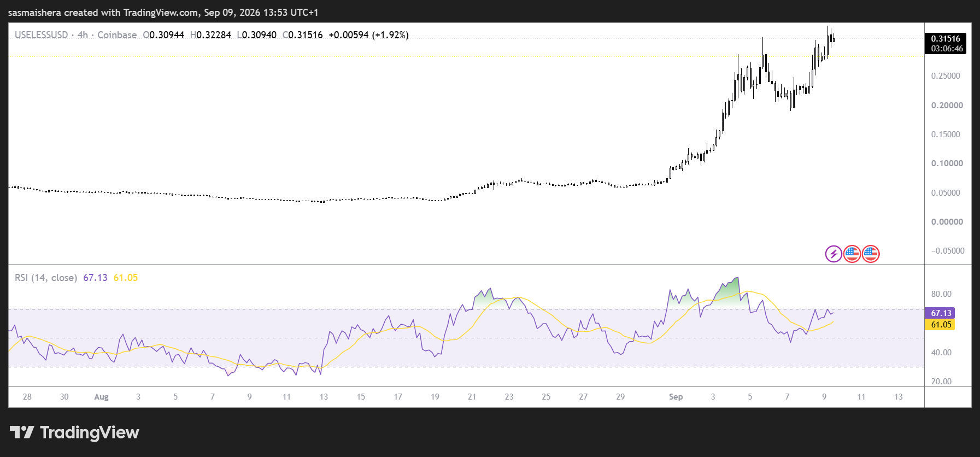Screen dimensions: 980x457
Task: Click the latest candlestick on price chart
Action: [834, 39]
